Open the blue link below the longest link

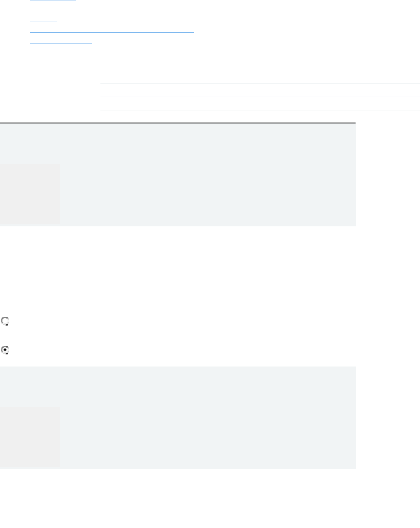(61, 43)
